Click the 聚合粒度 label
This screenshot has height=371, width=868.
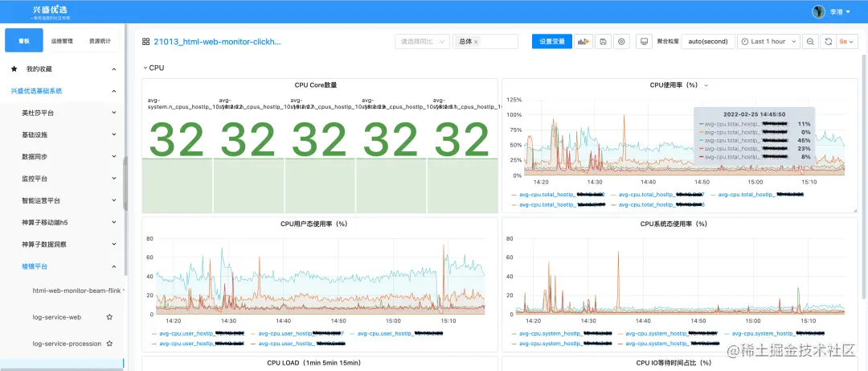pyautogui.click(x=668, y=42)
